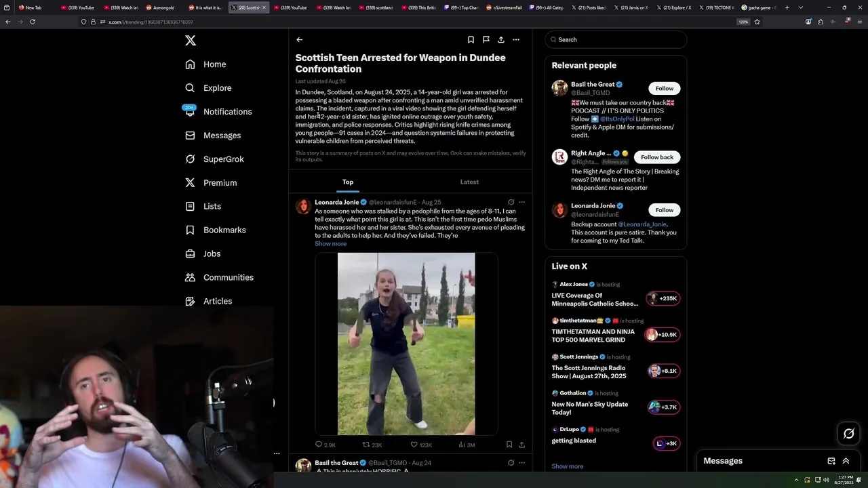Repost Leonarda Jonie's post (23K)
The image size is (868, 488).
coord(372,445)
